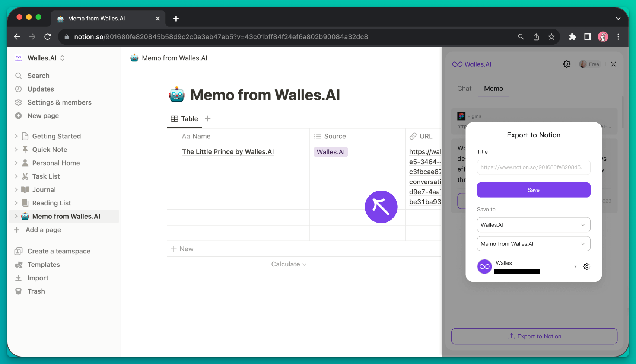
Task: Open Settings & members from the sidebar
Action: click(59, 102)
